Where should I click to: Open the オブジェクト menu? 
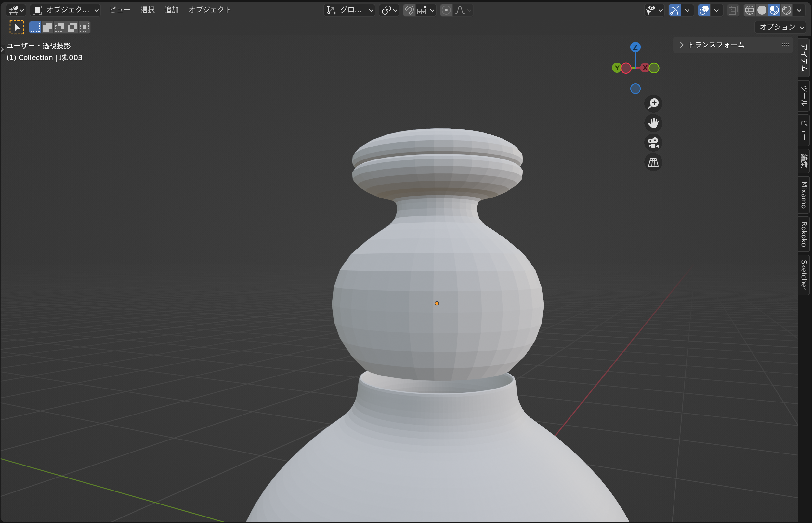point(210,10)
